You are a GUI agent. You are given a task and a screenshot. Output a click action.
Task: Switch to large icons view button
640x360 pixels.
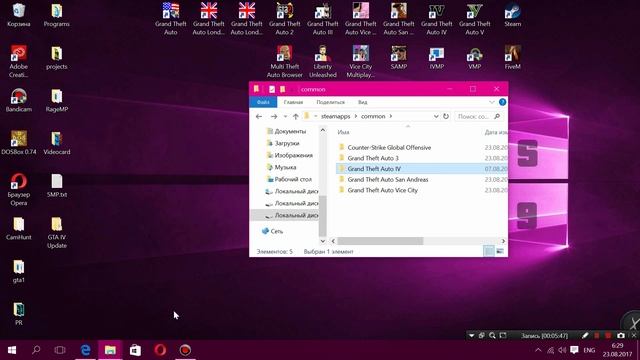(500, 251)
